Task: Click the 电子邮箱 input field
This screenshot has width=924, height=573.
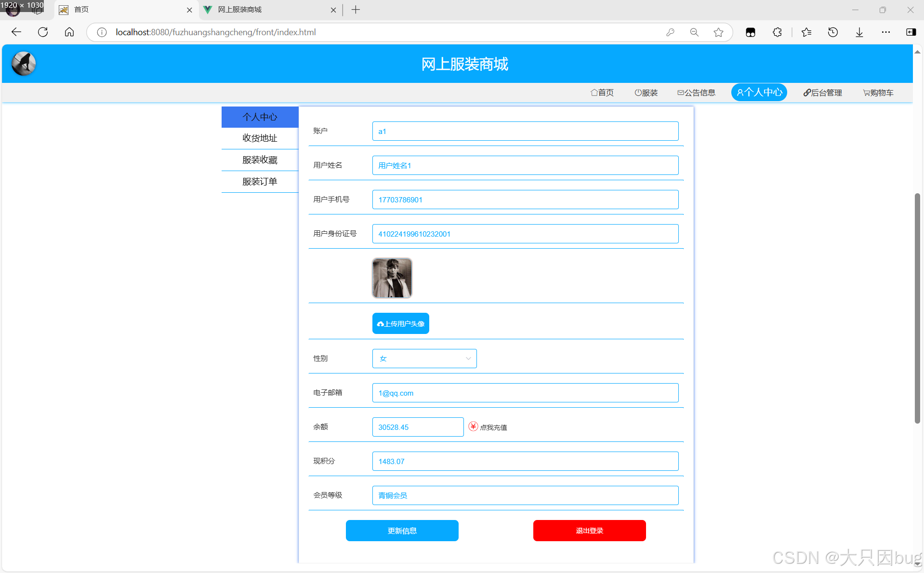Action: [x=525, y=393]
